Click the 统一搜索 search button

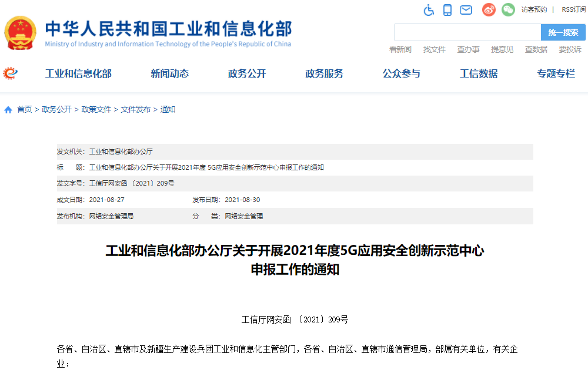pyautogui.click(x=563, y=32)
